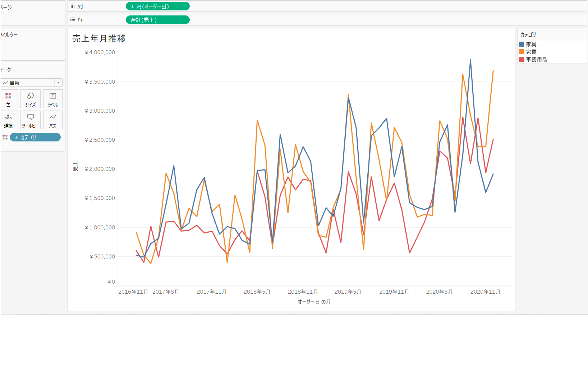The height and width of the screenshot is (378, 588).
Task: Select 家具 label in the legend
Action: click(531, 45)
